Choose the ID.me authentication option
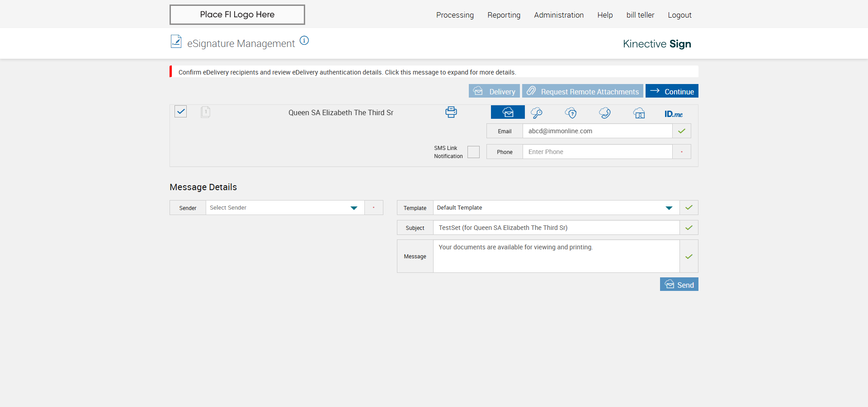This screenshot has height=407, width=868. (x=673, y=114)
